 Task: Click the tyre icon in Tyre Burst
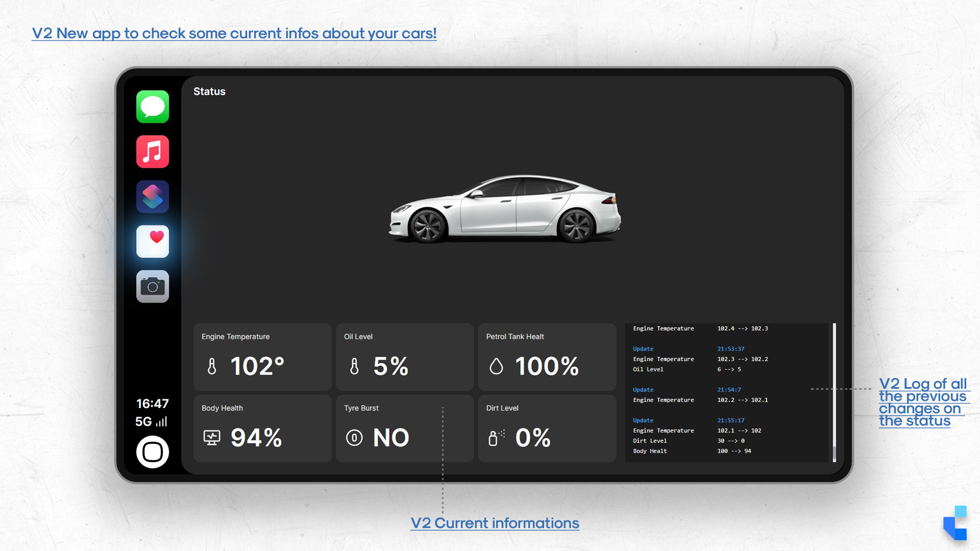point(354,438)
